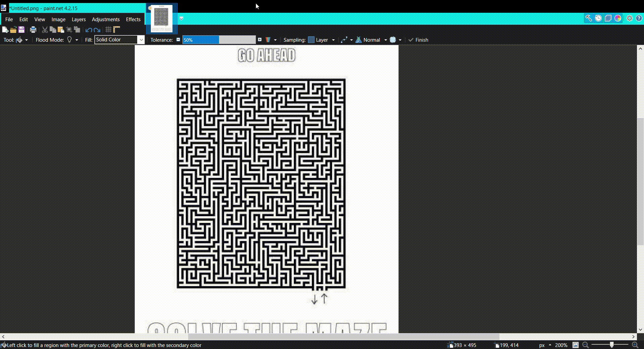The height and width of the screenshot is (349, 644).
Task: Click the selection clipping mode icon
Action: 393,40
